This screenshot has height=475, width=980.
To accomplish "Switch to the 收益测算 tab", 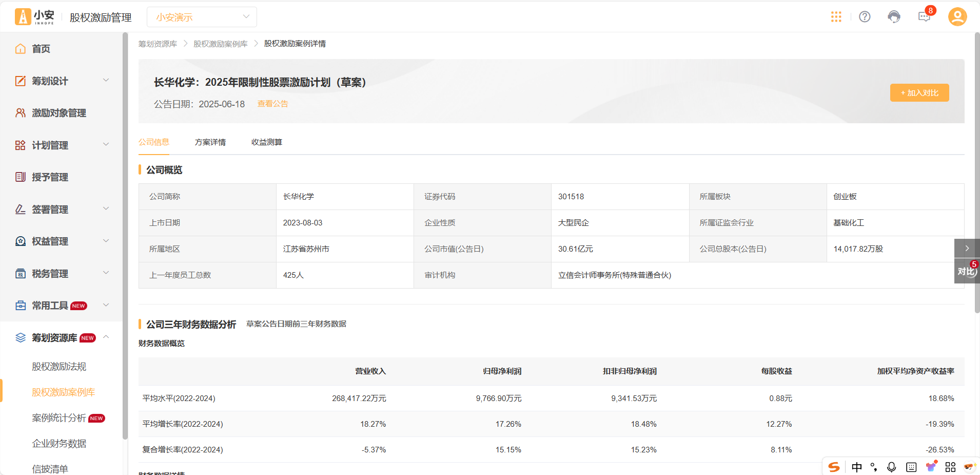I will click(267, 142).
